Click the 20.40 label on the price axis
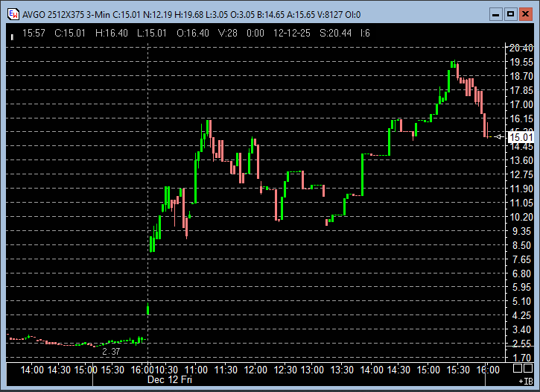 519,48
